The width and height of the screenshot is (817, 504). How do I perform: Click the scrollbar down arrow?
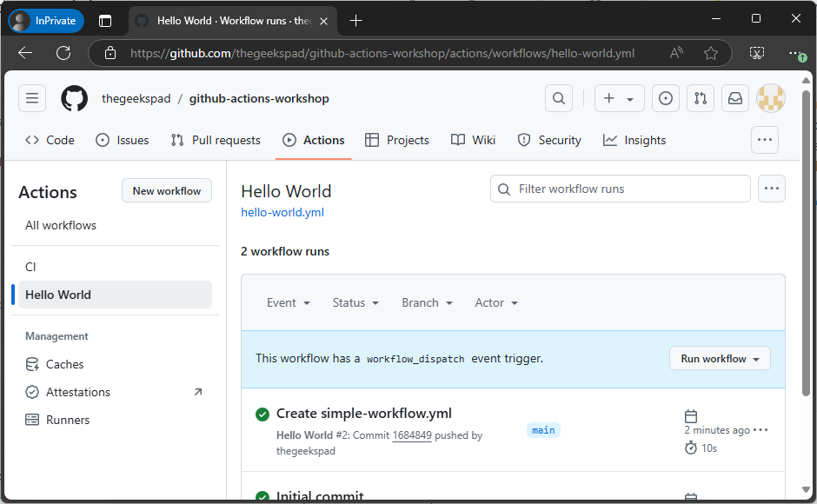(x=806, y=489)
